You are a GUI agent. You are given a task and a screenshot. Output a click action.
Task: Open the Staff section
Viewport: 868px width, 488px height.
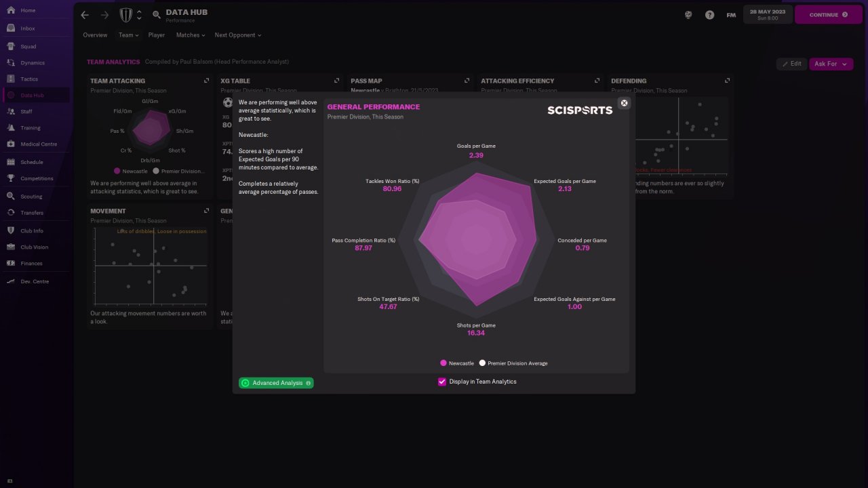tap(35, 112)
